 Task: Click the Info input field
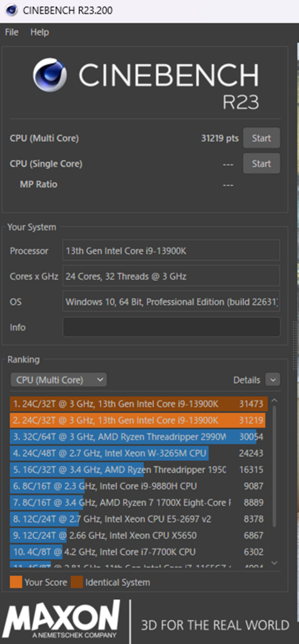171,327
